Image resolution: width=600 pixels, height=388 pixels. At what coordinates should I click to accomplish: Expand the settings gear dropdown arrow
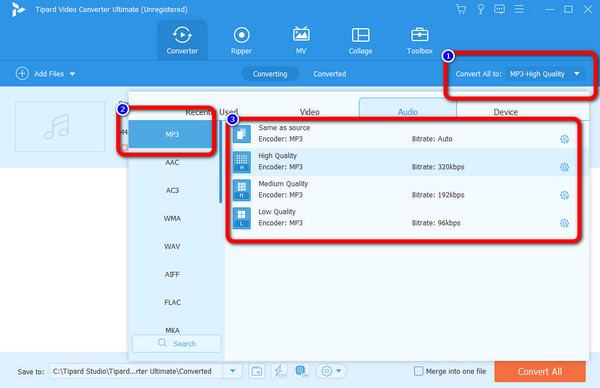point(339,371)
